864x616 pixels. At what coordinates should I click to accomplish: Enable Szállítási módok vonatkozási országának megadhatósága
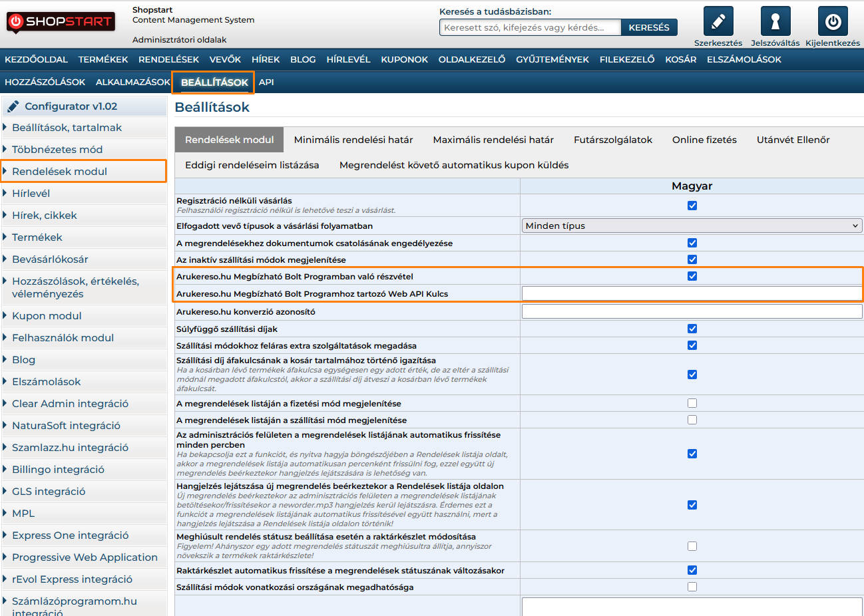click(692, 587)
